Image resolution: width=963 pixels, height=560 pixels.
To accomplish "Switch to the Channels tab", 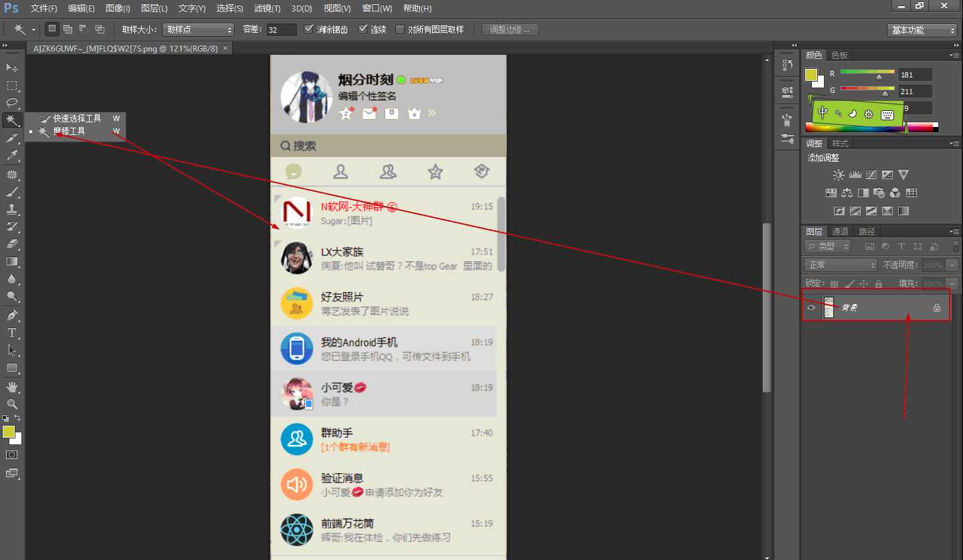I will [841, 231].
